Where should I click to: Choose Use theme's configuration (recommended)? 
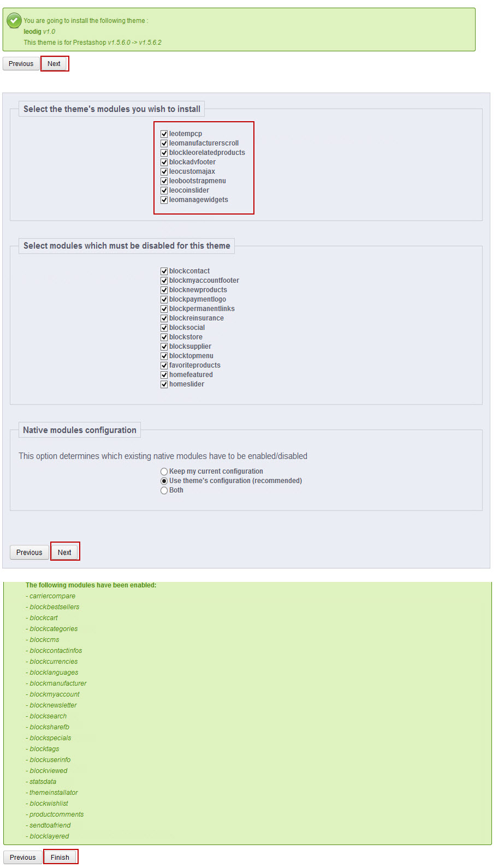[x=164, y=481]
